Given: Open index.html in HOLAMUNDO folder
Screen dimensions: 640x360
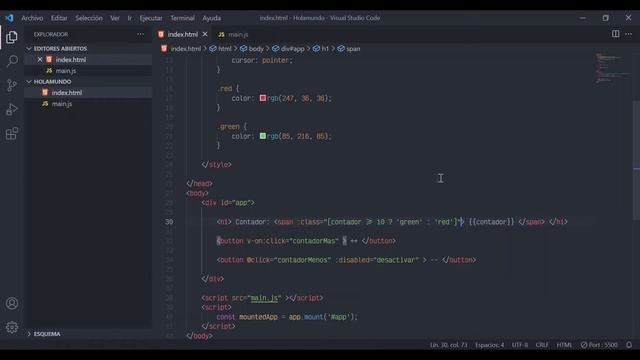Looking at the screenshot, I should pos(67,93).
